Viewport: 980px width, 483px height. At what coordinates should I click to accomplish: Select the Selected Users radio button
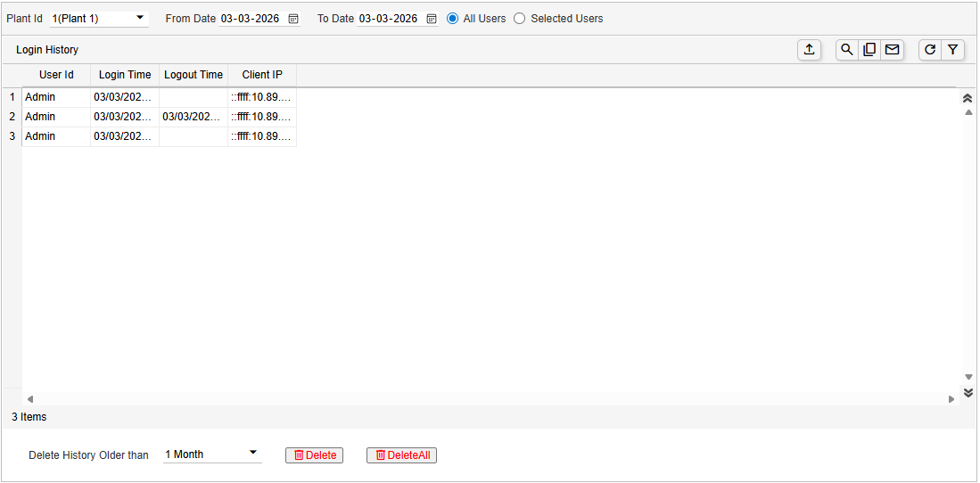pos(520,19)
